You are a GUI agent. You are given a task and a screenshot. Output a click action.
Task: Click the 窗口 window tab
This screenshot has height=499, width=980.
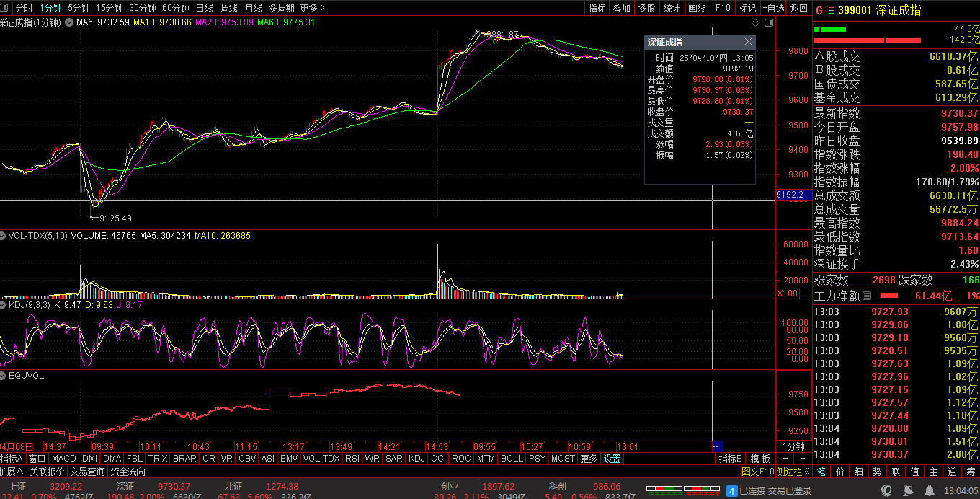tap(37, 459)
